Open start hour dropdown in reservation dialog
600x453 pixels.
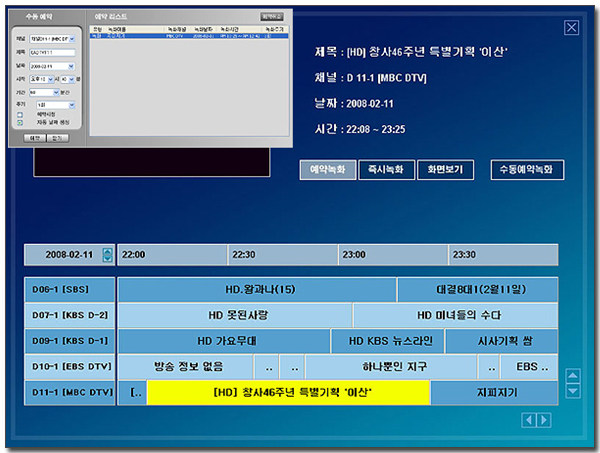tap(51, 79)
